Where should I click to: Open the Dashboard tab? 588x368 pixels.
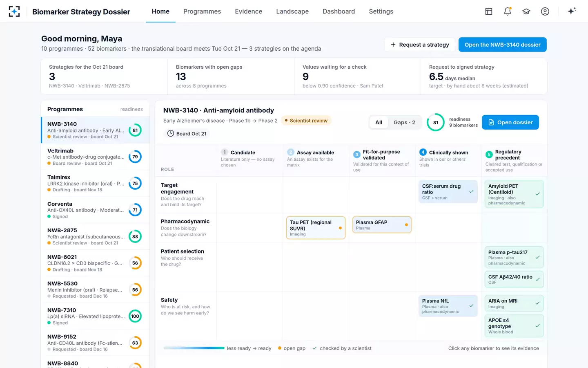click(339, 11)
